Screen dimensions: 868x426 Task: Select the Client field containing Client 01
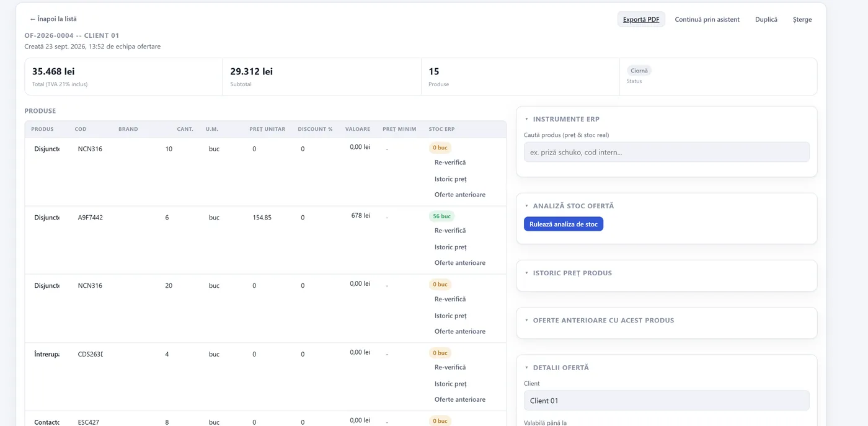[666, 401]
